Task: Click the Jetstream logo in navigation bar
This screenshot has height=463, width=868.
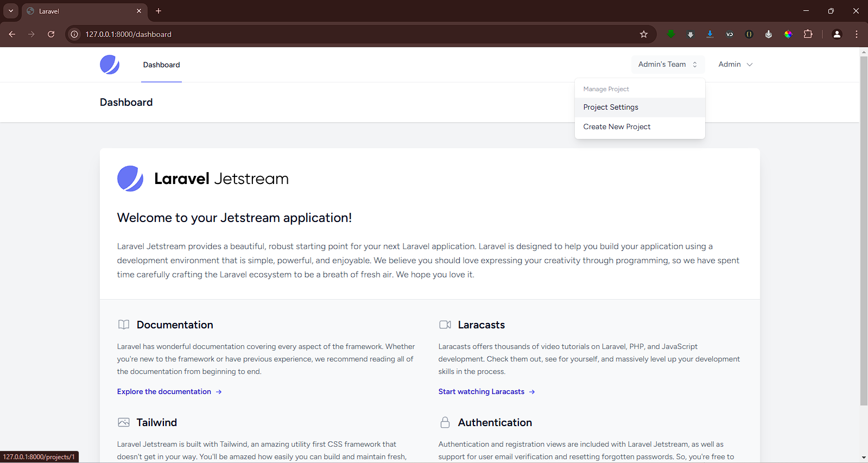Action: [x=110, y=65]
